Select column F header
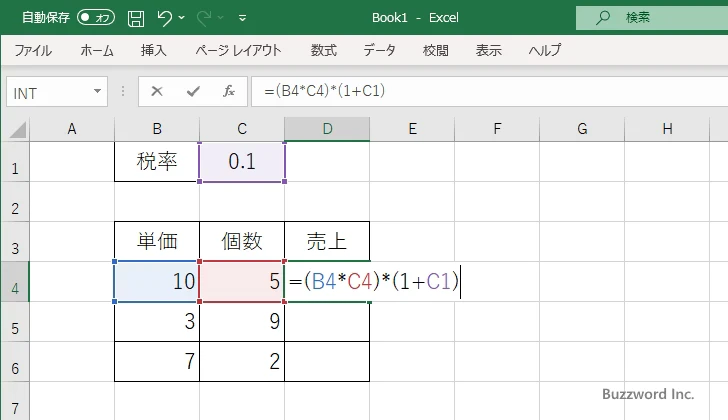This screenshot has width=728, height=420. click(497, 129)
